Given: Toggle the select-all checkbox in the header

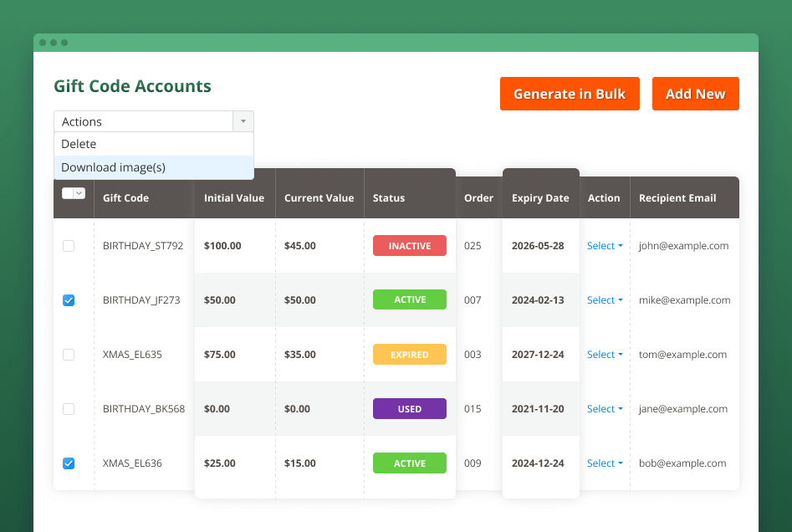Looking at the screenshot, I should (x=69, y=192).
